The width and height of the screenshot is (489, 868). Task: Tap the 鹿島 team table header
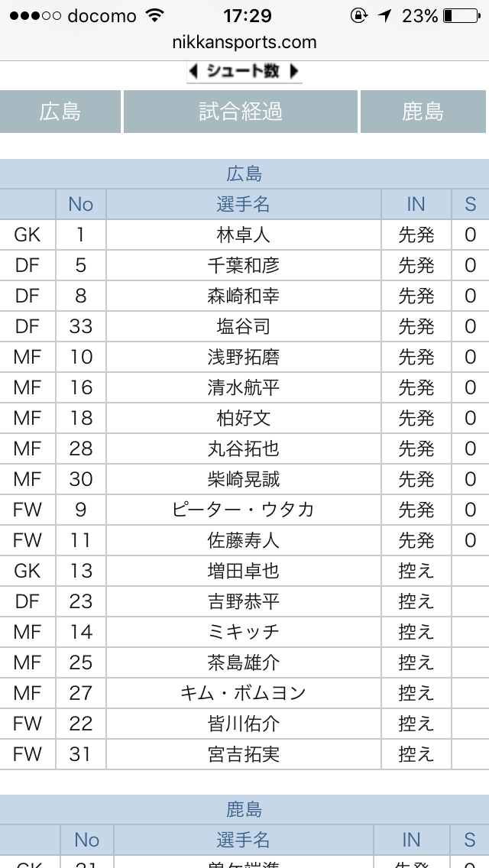coord(244,809)
